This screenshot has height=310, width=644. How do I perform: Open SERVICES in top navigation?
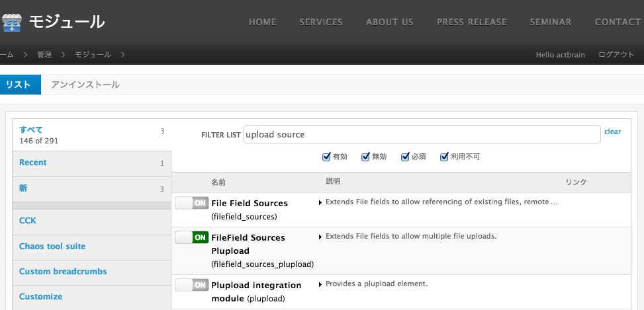click(321, 22)
